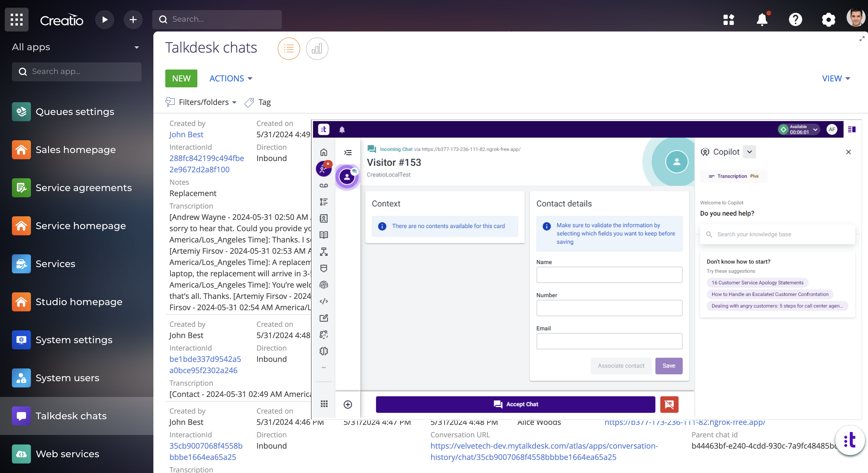Image resolution: width=868 pixels, height=473 pixels.
Task: Click the Transcription Plus tab
Action: click(x=734, y=176)
